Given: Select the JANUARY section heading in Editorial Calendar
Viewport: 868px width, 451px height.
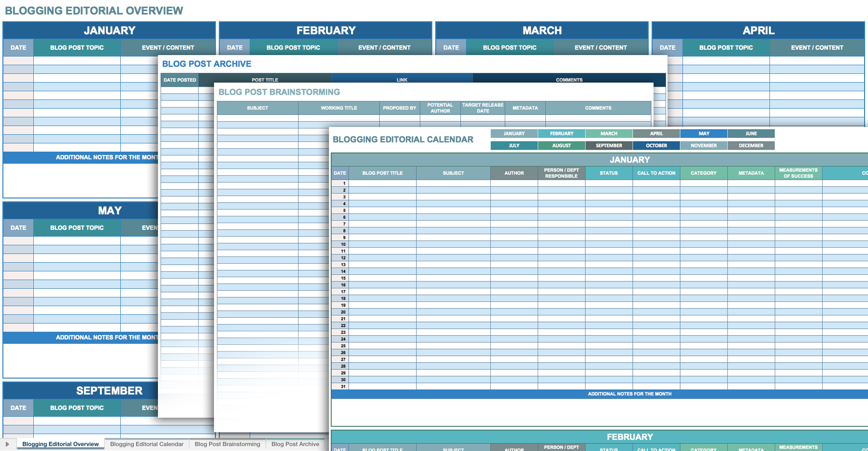Looking at the screenshot, I should click(629, 160).
